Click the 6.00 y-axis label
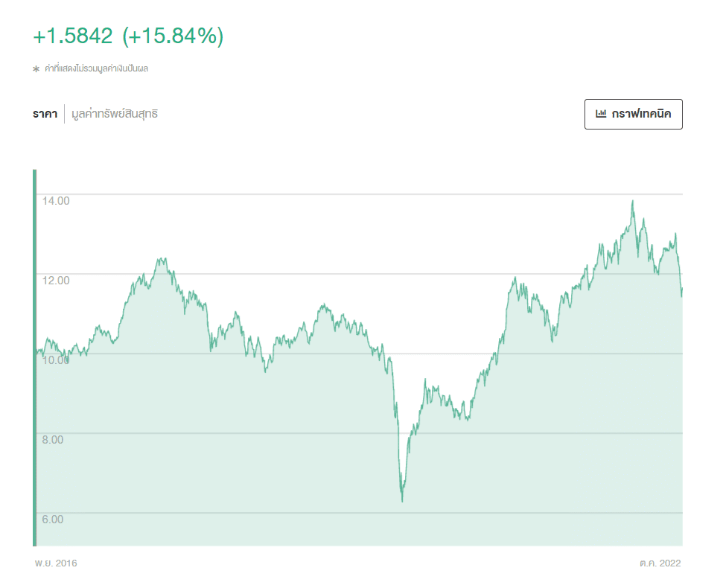 pyautogui.click(x=53, y=519)
